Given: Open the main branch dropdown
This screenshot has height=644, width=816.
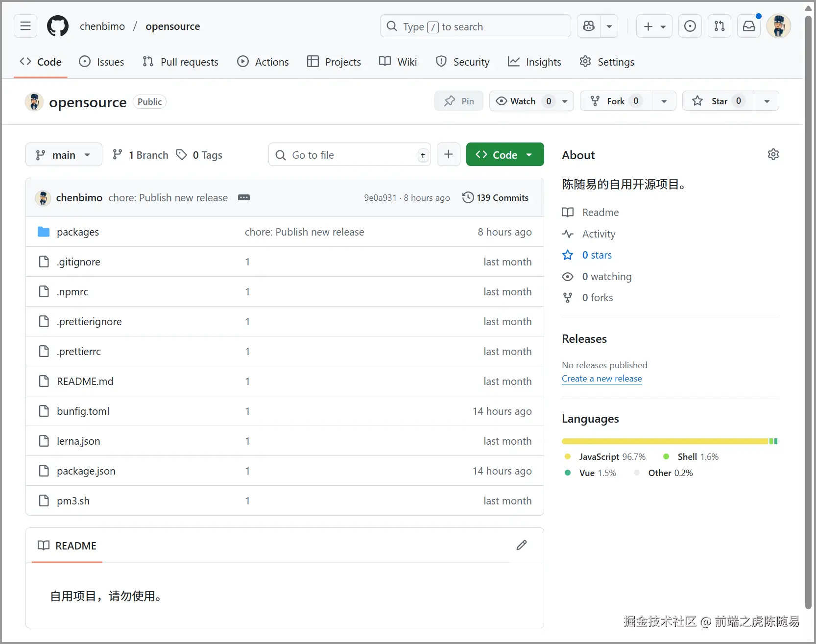Looking at the screenshot, I should [x=64, y=155].
